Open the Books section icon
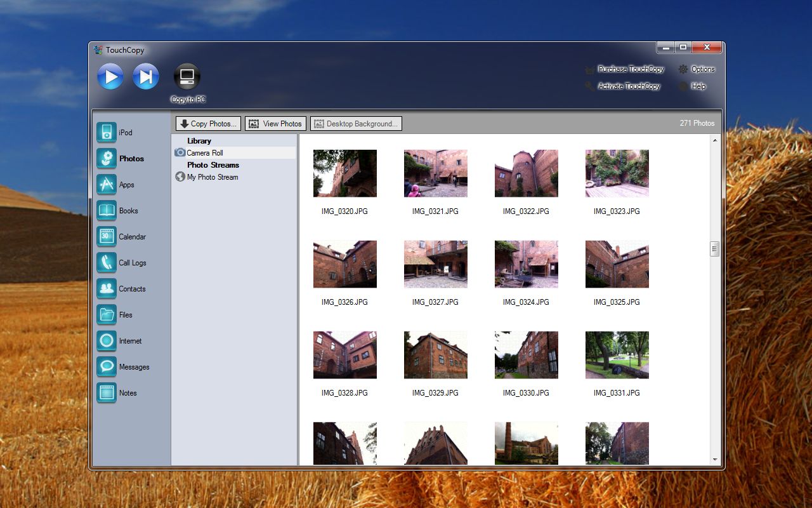 click(107, 211)
